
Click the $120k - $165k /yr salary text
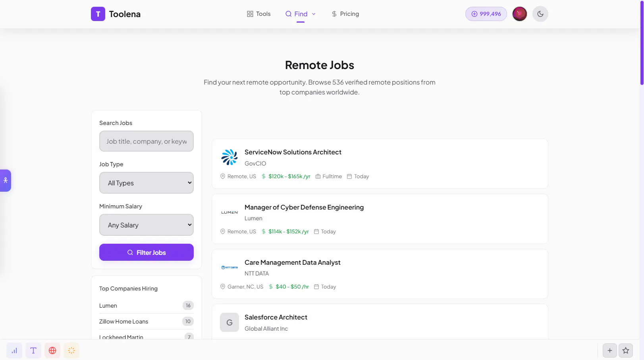point(289,176)
